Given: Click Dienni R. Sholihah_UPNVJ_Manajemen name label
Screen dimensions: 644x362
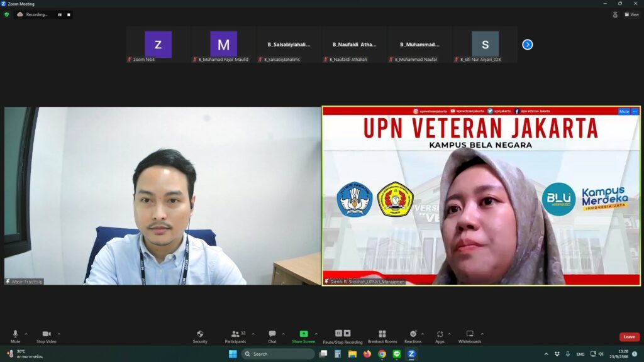Looking at the screenshot, I should (364, 282).
